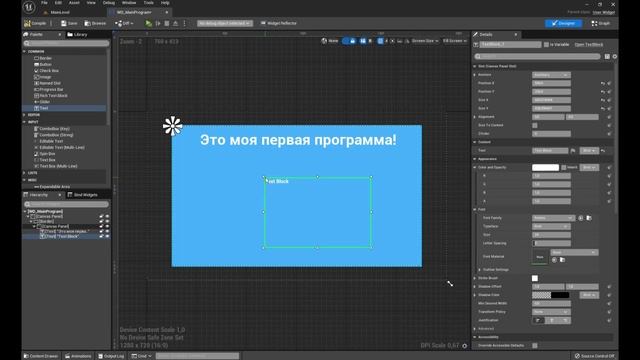Select Rich Text Block in Palette
Image resolution: width=640 pixels, height=360 pixels.
51,96
